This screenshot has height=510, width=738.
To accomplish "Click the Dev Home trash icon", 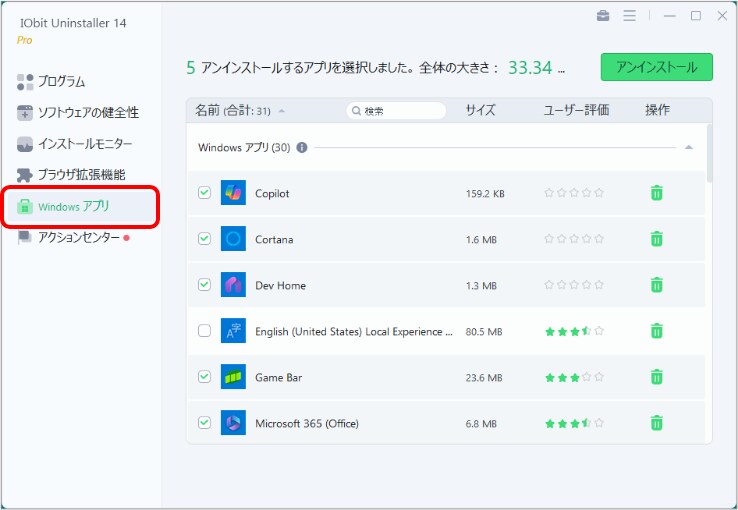I will tap(657, 285).
